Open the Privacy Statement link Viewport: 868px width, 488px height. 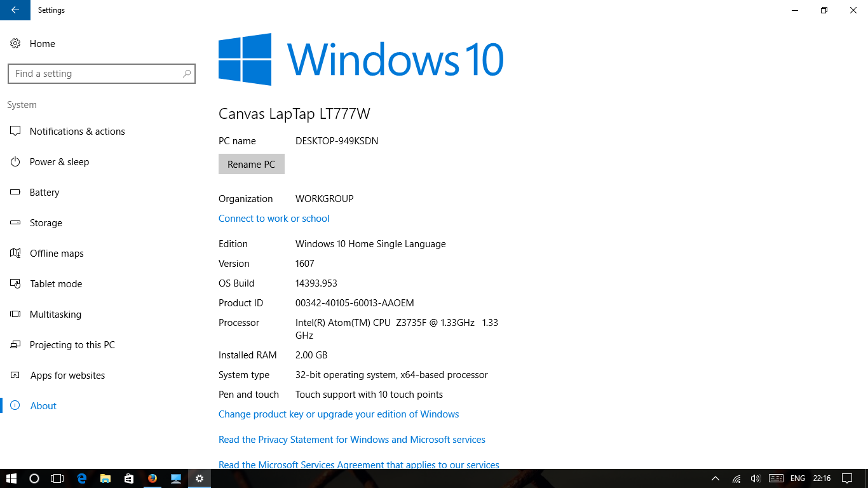click(x=352, y=440)
